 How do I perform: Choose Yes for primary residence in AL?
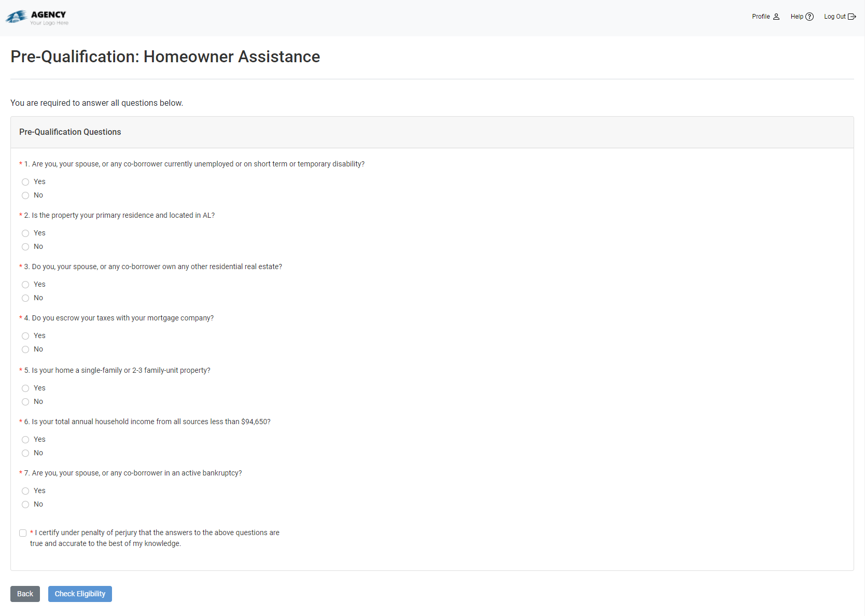coord(25,233)
